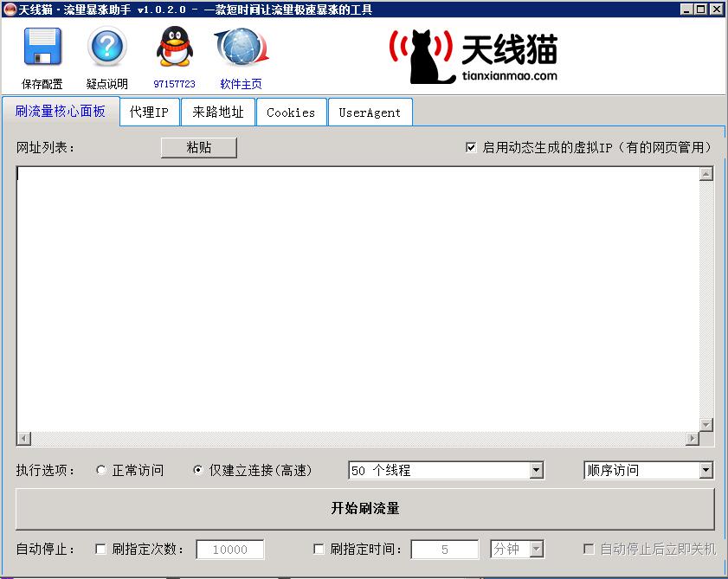The width and height of the screenshot is (728, 579).
Task: Enable the 刷指定次数 checkbox
Action: [100, 550]
